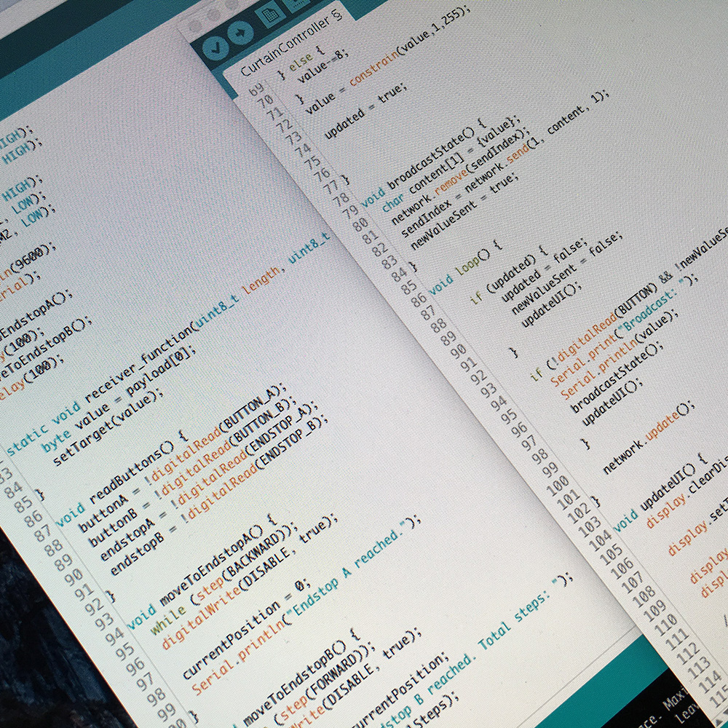Click the Upload arrow button
The image size is (728, 728).
240,33
